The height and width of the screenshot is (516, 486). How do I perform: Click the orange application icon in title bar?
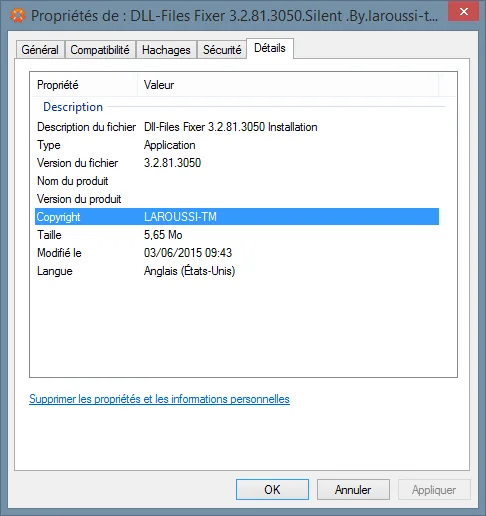coord(17,15)
